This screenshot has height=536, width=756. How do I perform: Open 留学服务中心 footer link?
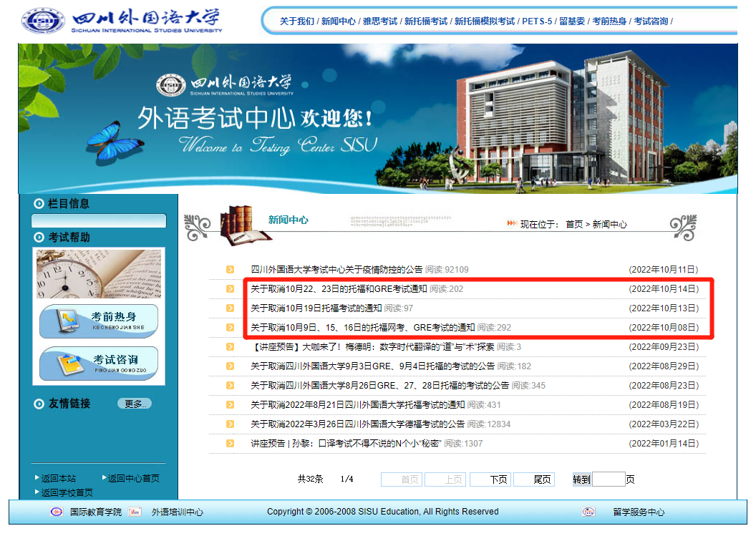coord(639,512)
